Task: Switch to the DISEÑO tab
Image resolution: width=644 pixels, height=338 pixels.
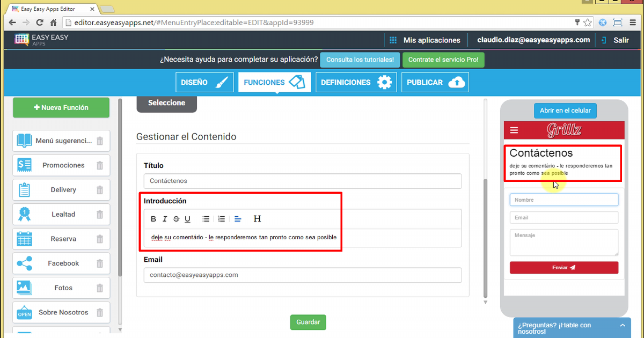Action: pos(204,83)
